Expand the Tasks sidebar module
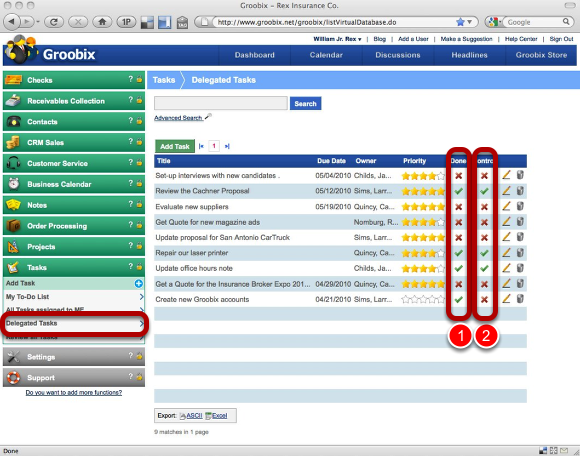Screen dimensions: 580x456 click(x=74, y=267)
